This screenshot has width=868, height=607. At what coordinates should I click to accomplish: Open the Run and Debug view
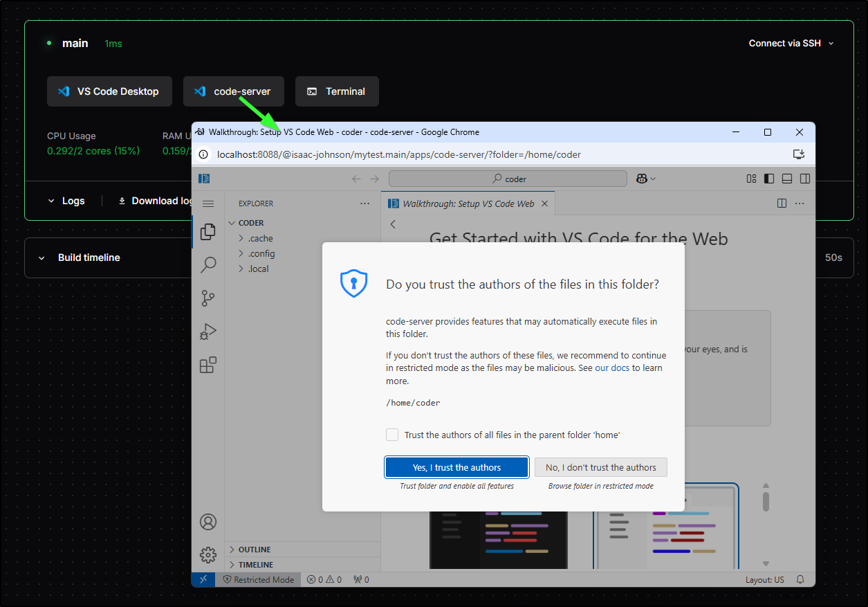207,332
